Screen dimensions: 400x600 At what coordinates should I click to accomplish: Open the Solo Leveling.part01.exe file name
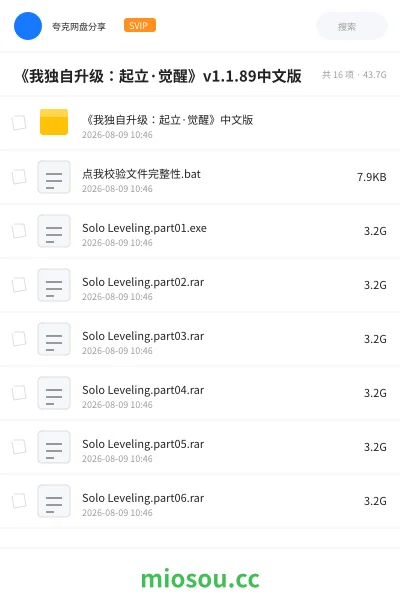pyautogui.click(x=144, y=228)
